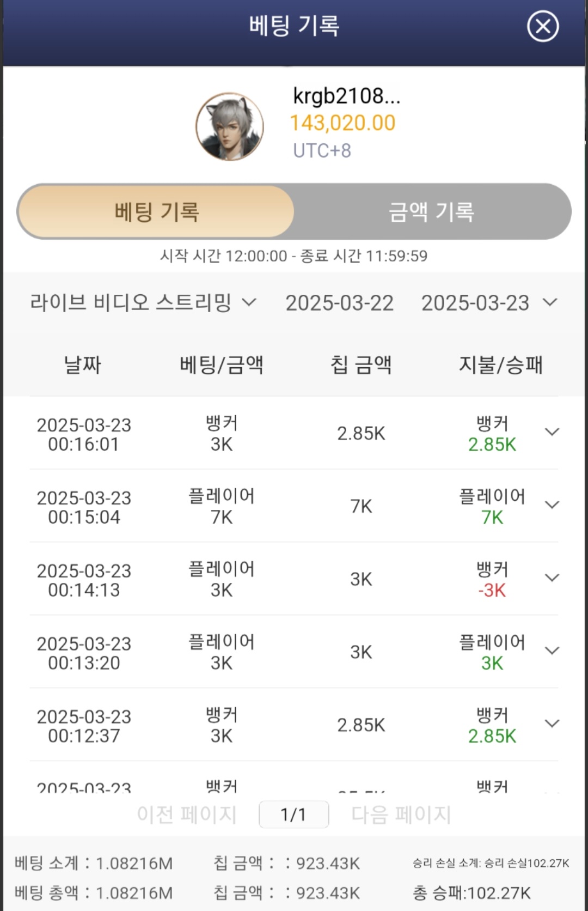Image resolution: width=588 pixels, height=911 pixels.
Task: Expand the 00:12:37 bet record details
Action: [552, 724]
